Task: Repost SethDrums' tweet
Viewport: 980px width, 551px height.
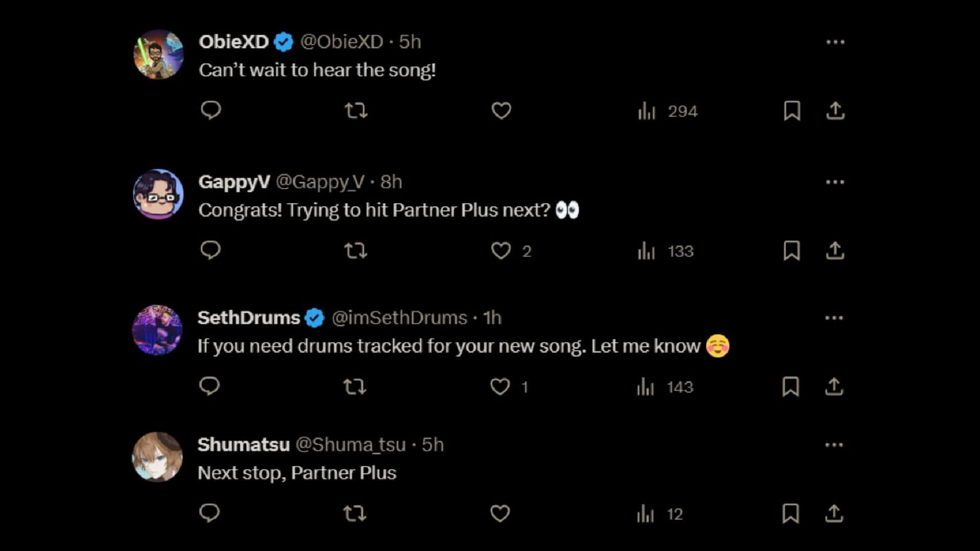Action: (355, 386)
